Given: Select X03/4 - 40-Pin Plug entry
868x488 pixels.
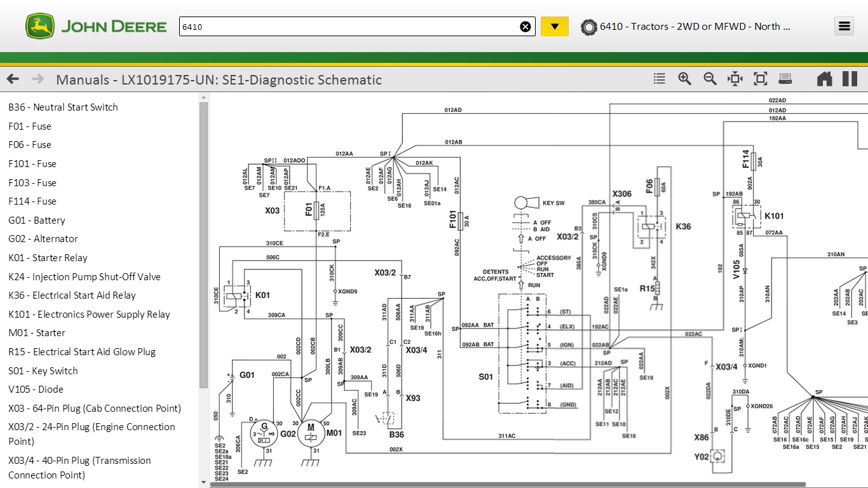Looking at the screenshot, I should [80, 468].
